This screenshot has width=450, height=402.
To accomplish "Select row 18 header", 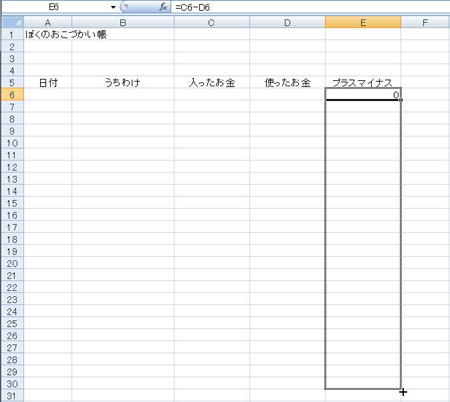I will coord(13,239).
